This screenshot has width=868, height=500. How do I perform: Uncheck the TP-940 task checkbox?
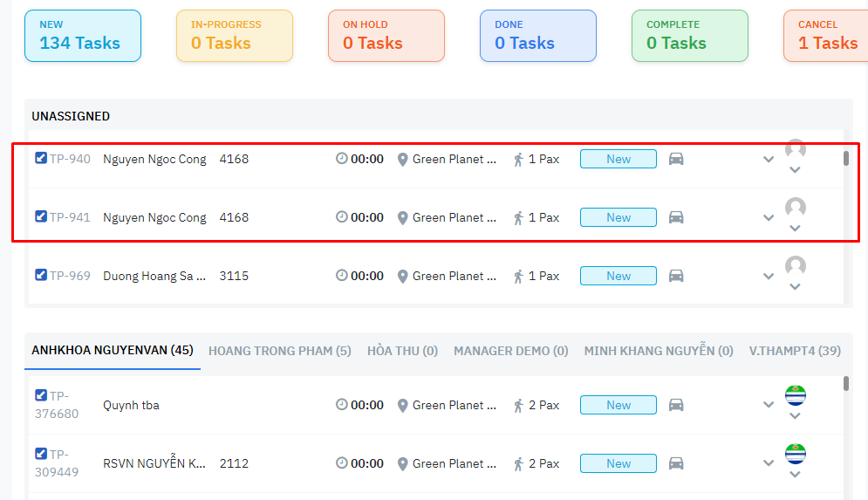tap(41, 158)
